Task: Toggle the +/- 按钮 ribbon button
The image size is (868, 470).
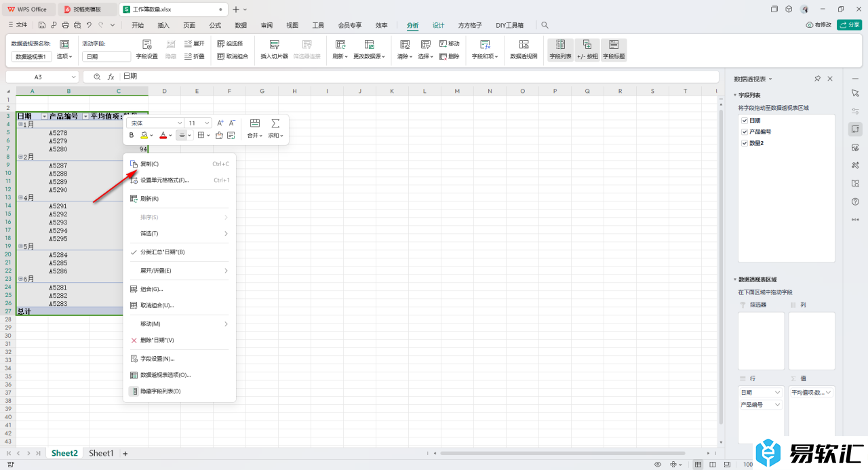Action: tap(587, 50)
